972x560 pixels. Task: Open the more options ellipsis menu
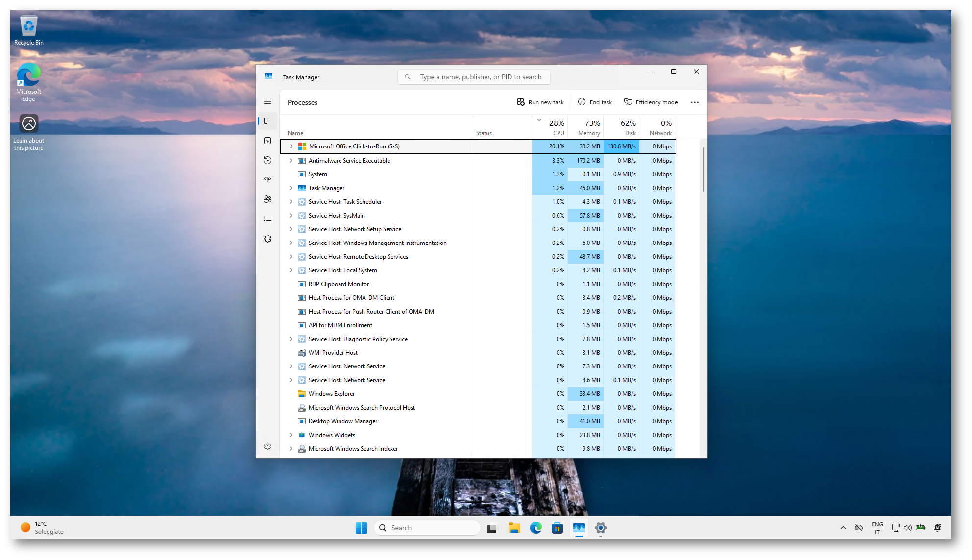[x=695, y=102]
